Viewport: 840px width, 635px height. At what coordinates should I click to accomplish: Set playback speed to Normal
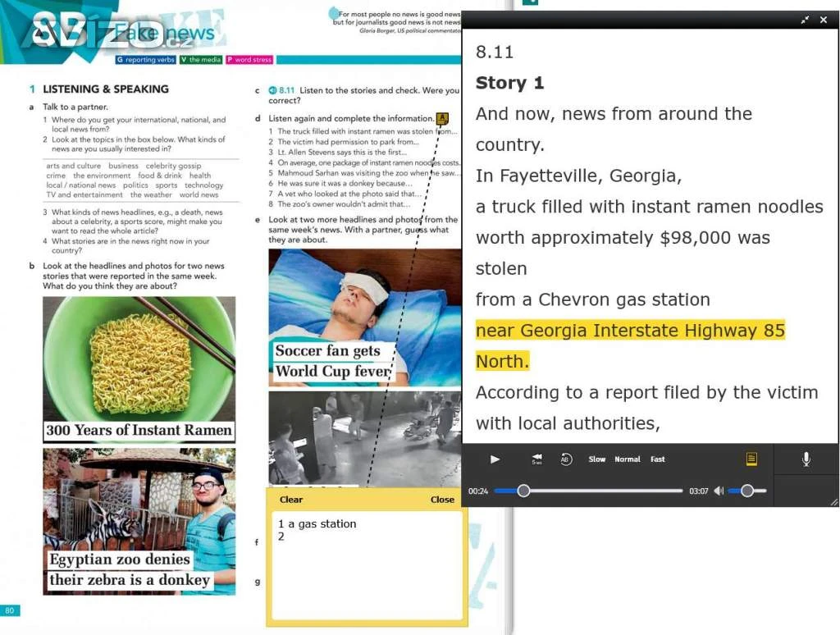pos(628,459)
